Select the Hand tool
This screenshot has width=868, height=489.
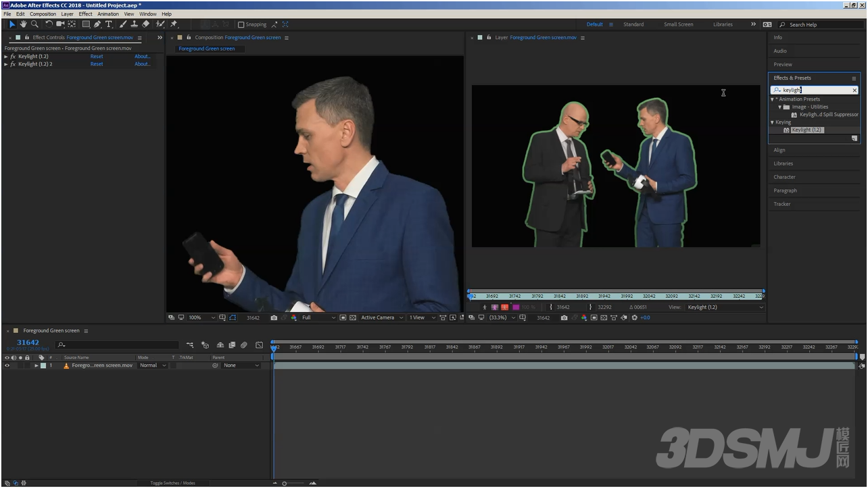pos(23,24)
